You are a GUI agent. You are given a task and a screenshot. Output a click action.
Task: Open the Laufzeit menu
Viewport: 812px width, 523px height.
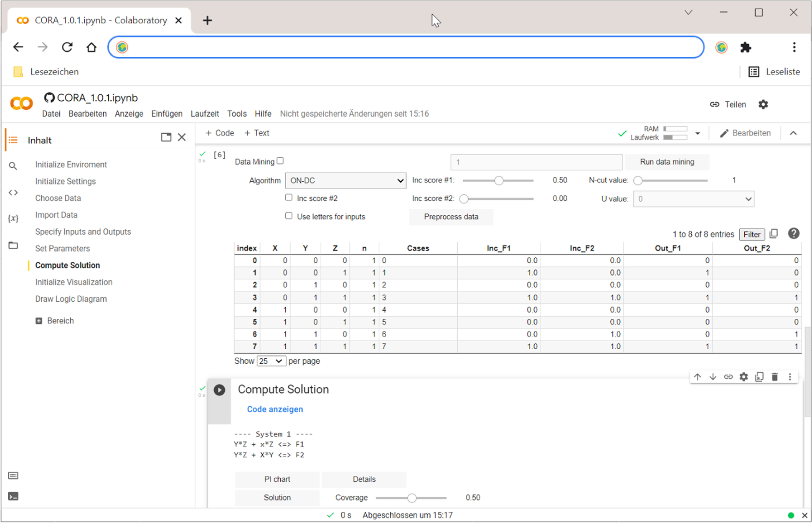coord(205,114)
